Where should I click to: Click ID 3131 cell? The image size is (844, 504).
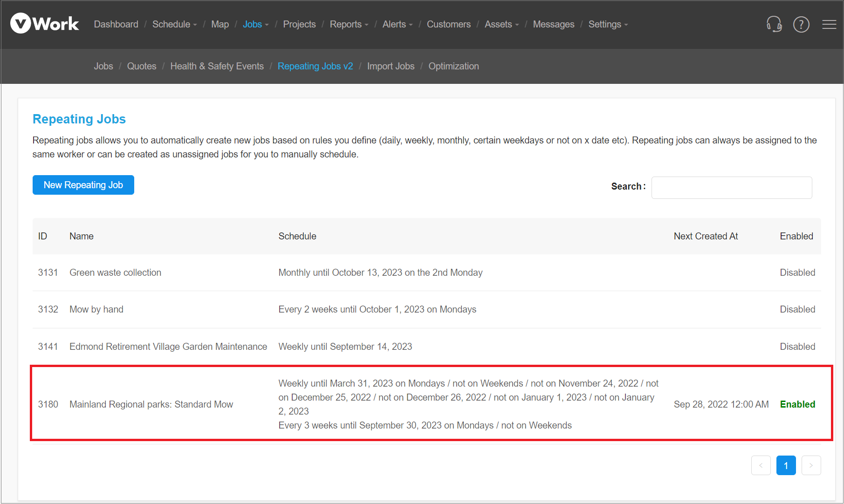click(48, 272)
